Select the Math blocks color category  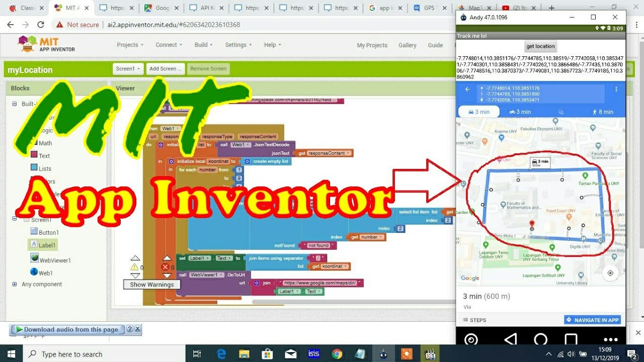[x=34, y=142]
